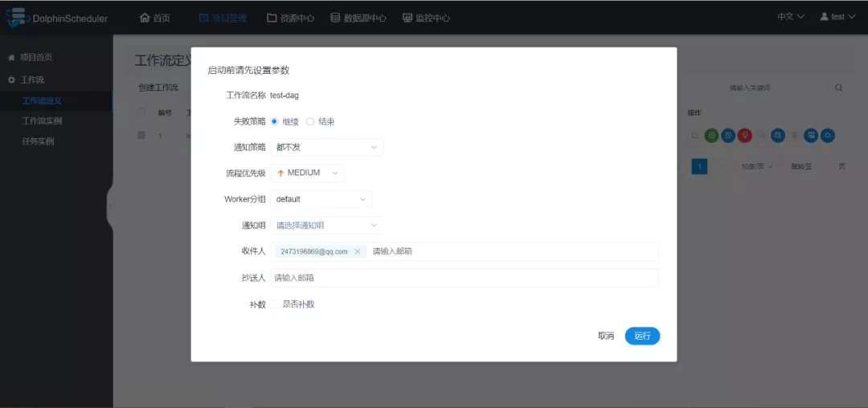Click 取消 to cancel the dialog
This screenshot has width=868, height=408.
[606, 336]
